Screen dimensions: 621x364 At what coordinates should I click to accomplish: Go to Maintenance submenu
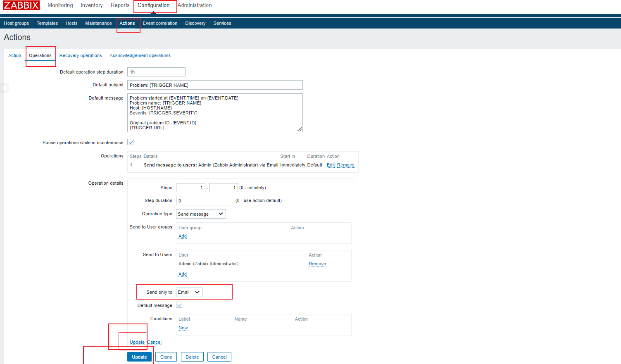coord(98,23)
